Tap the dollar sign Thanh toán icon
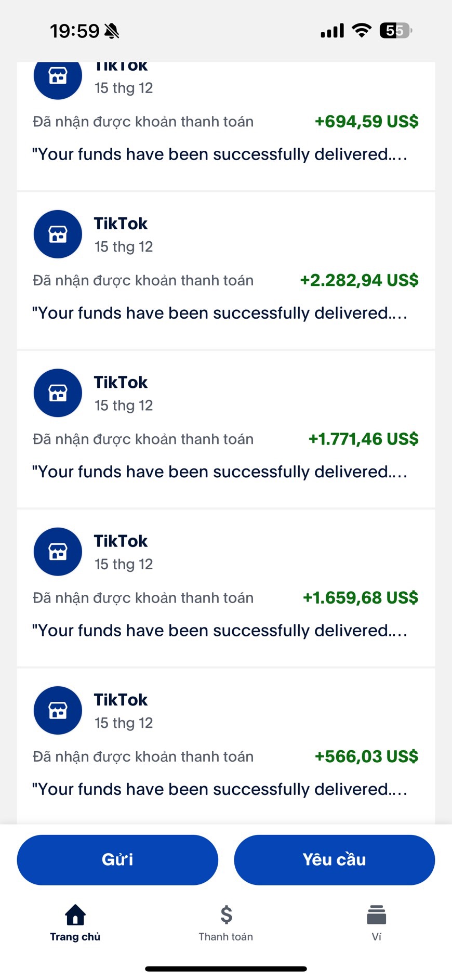 (x=226, y=914)
